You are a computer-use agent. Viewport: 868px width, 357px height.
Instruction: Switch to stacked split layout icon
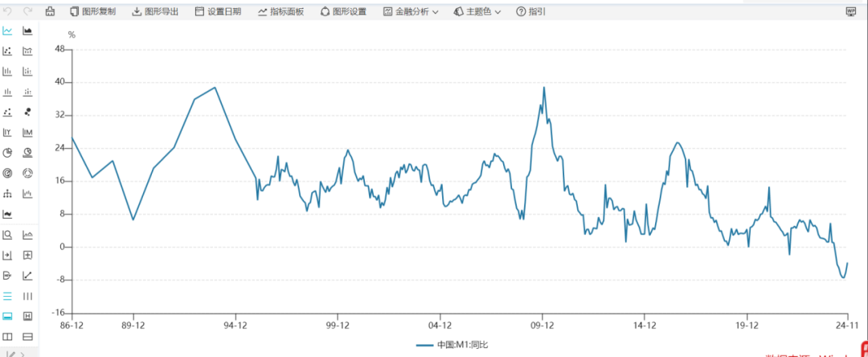pyautogui.click(x=27, y=337)
